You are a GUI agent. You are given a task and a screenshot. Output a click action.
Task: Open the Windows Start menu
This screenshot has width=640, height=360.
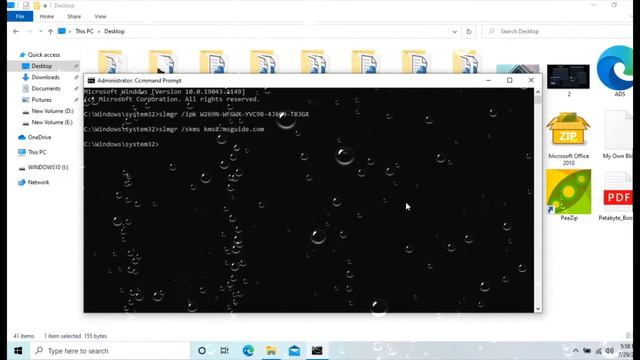pos(18,351)
